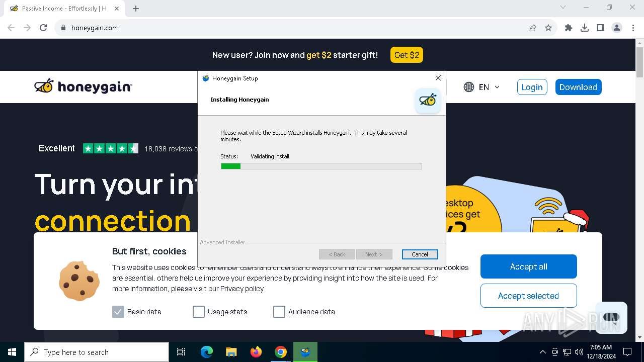Click the globe language icon
Viewport: 644px width, 362px height.
click(469, 87)
